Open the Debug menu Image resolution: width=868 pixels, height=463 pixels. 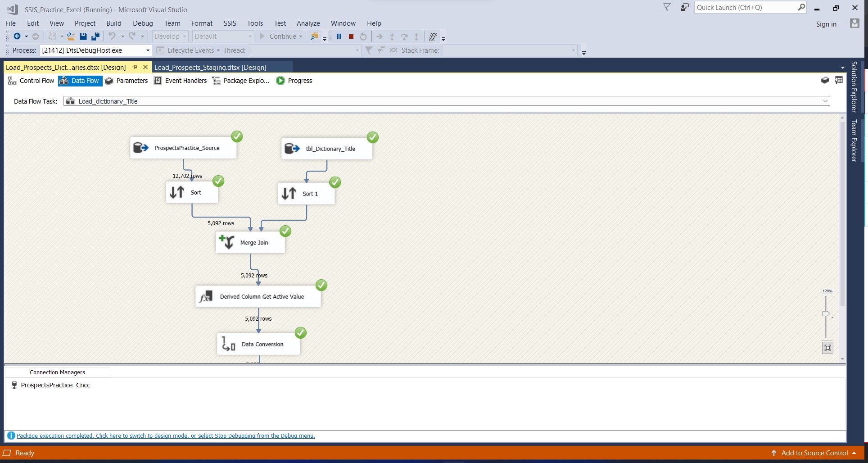[x=143, y=23]
